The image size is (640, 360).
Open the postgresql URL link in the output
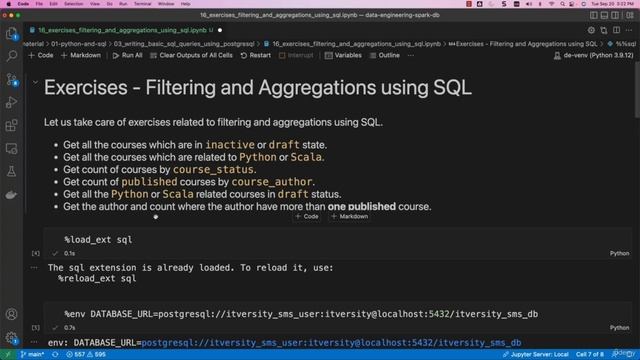331,343
